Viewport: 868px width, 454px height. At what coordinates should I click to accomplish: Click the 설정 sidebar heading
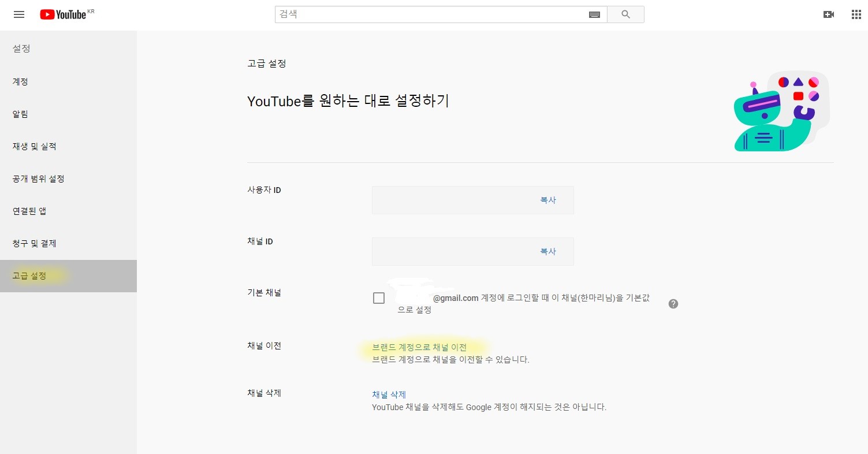[21, 49]
